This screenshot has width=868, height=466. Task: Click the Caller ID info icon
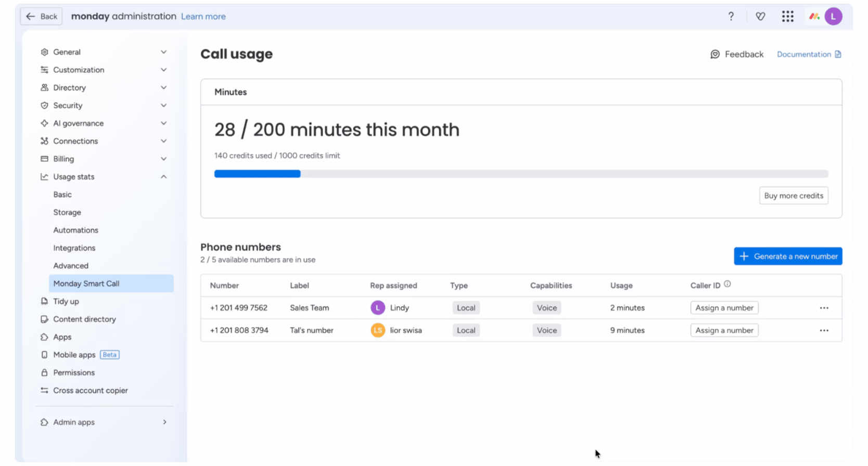coord(727,284)
